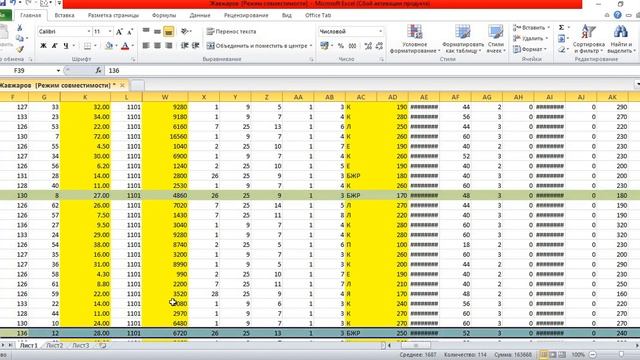Image resolution: width=640 pixels, height=360 pixels.
Task: Click the Clear eraser icon
Action: (562, 49)
